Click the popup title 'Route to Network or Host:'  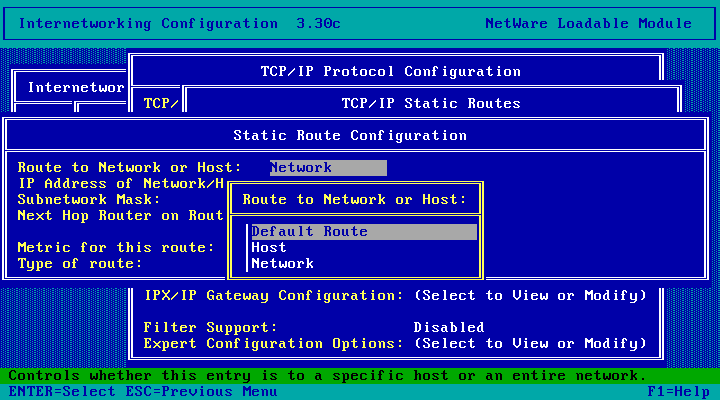pos(354,200)
